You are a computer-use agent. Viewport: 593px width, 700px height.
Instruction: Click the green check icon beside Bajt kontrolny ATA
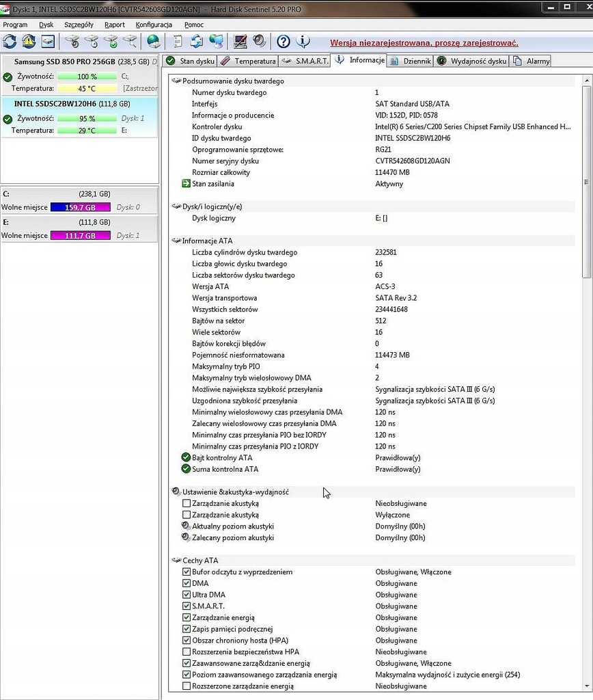(x=186, y=457)
